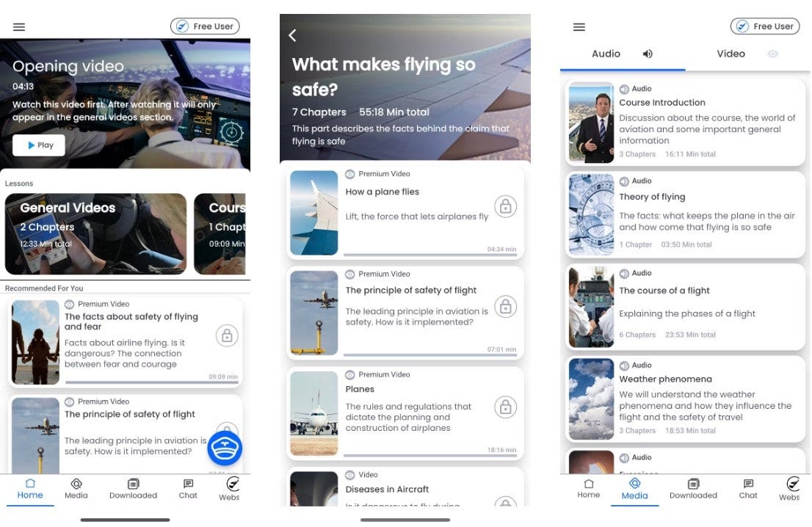Open 'Theory of flying' audio course
This screenshot has height=527, width=812.
pos(686,214)
